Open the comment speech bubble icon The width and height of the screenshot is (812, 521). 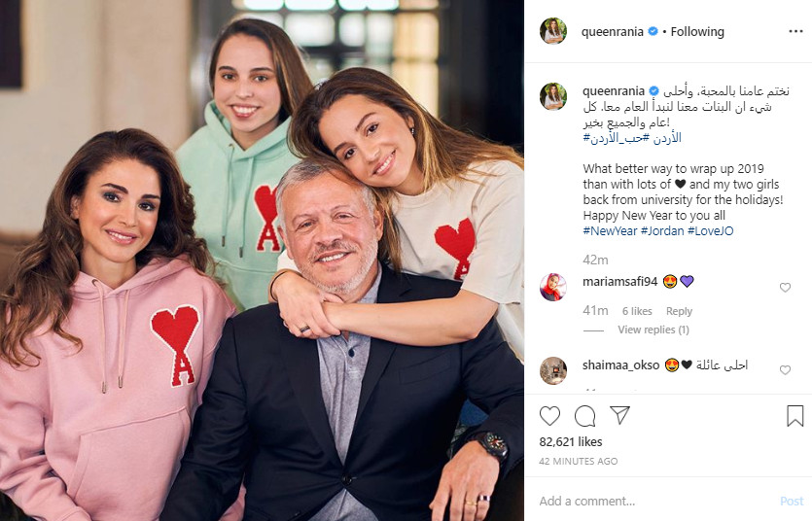click(x=584, y=415)
